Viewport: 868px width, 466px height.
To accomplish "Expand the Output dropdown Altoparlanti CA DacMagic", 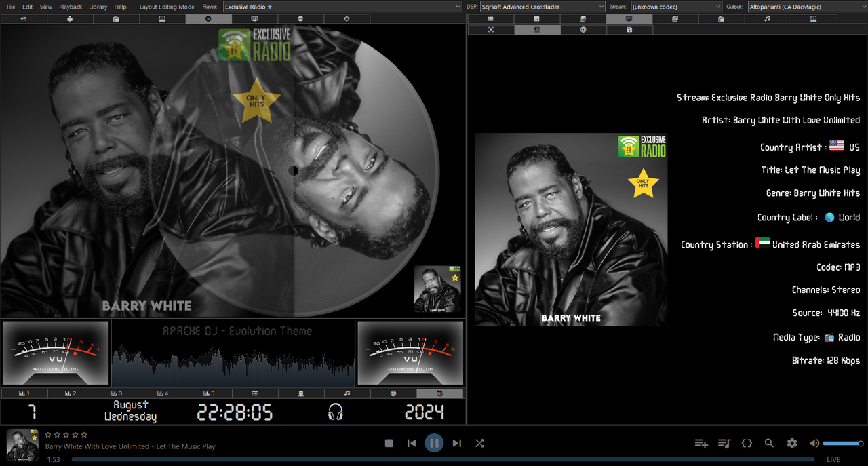I will point(807,7).
